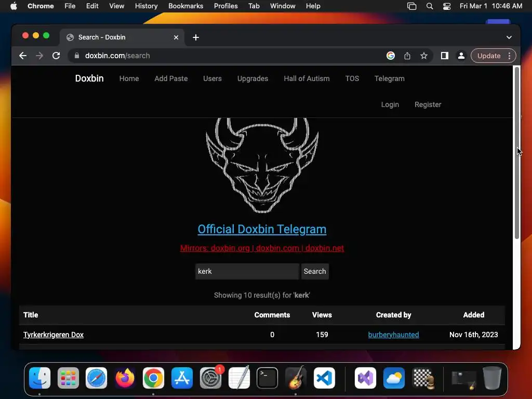Click the Views column header
This screenshot has height=399, width=532.
pyautogui.click(x=322, y=315)
